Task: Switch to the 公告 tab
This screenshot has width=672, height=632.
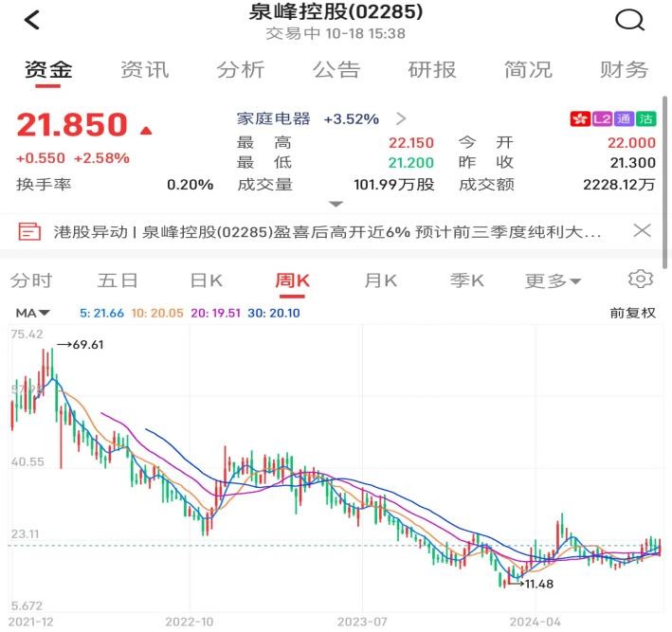Action: (336, 70)
